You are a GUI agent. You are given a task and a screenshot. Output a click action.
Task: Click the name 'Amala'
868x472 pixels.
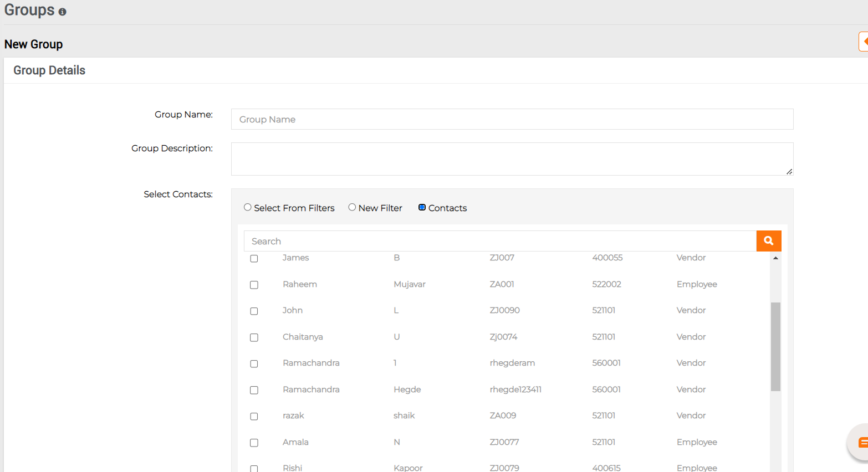point(295,442)
